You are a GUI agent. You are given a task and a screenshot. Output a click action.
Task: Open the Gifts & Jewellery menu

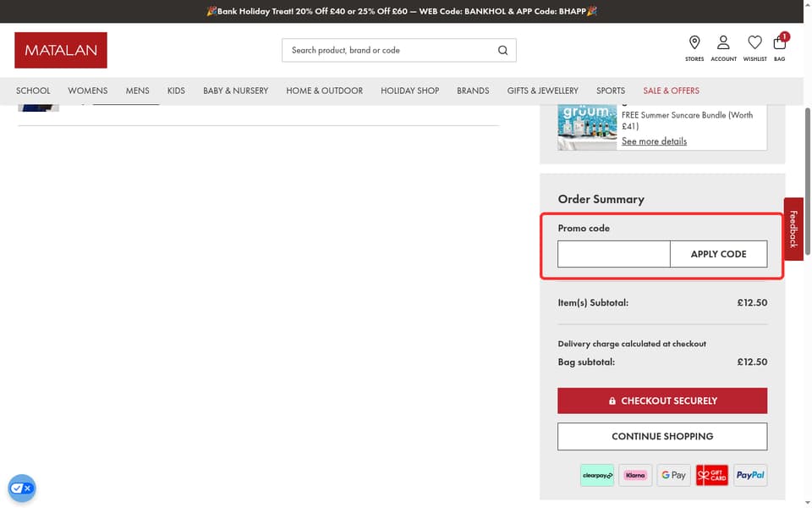(543, 91)
